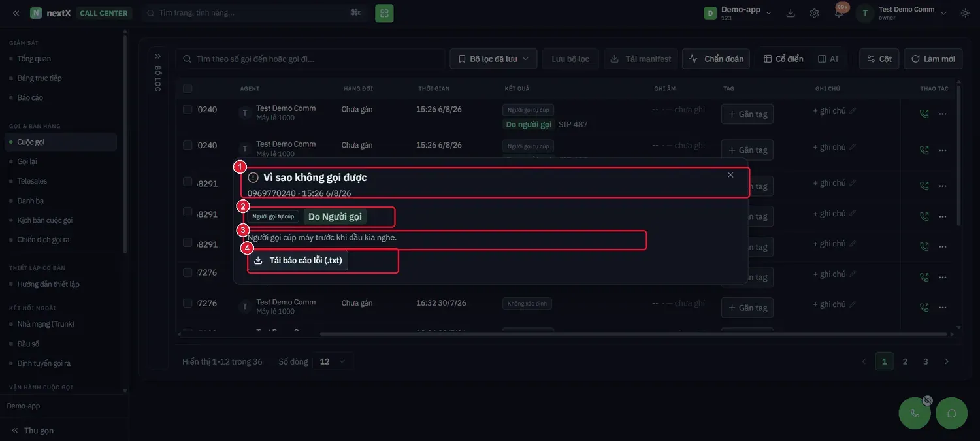The width and height of the screenshot is (980, 441).
Task: Collapse the menu with 'Thu gọn'
Action: (x=32, y=430)
